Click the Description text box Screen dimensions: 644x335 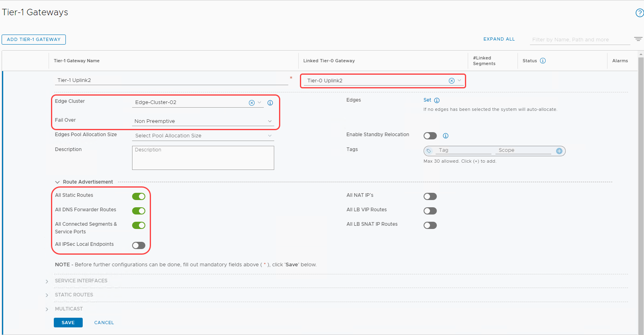203,158
